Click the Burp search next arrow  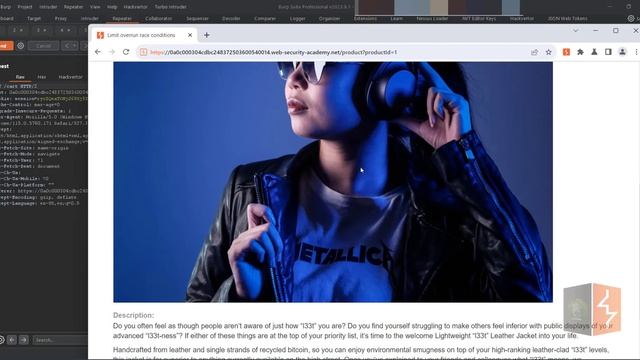point(24,340)
